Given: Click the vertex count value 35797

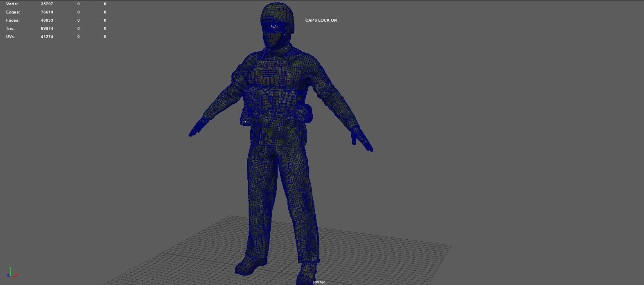Looking at the screenshot, I should (x=47, y=4).
